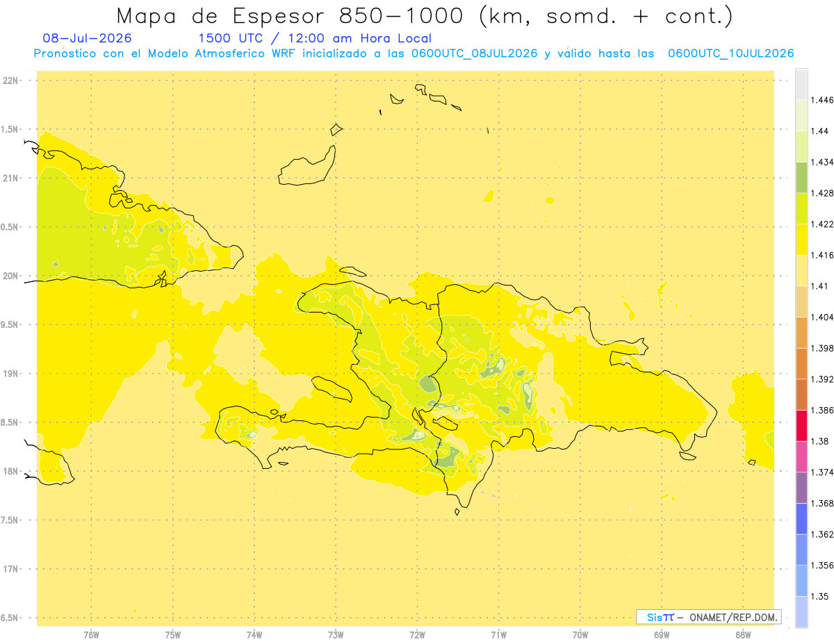Click the legend value '1.44'
This screenshot has width=834, height=644.
pyautogui.click(x=819, y=131)
